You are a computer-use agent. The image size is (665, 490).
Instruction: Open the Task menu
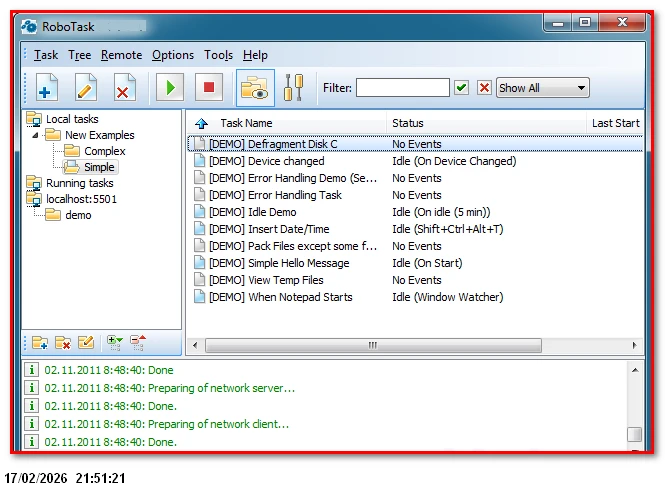pos(46,55)
